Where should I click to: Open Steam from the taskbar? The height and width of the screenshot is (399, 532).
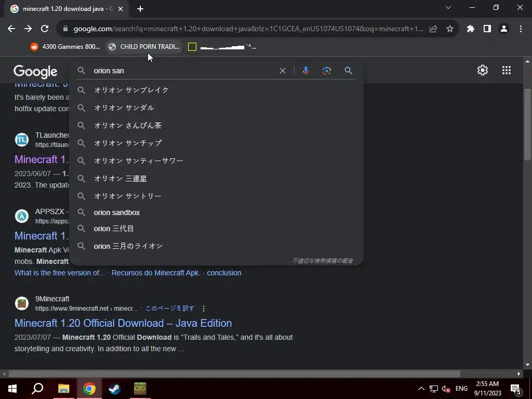point(114,389)
